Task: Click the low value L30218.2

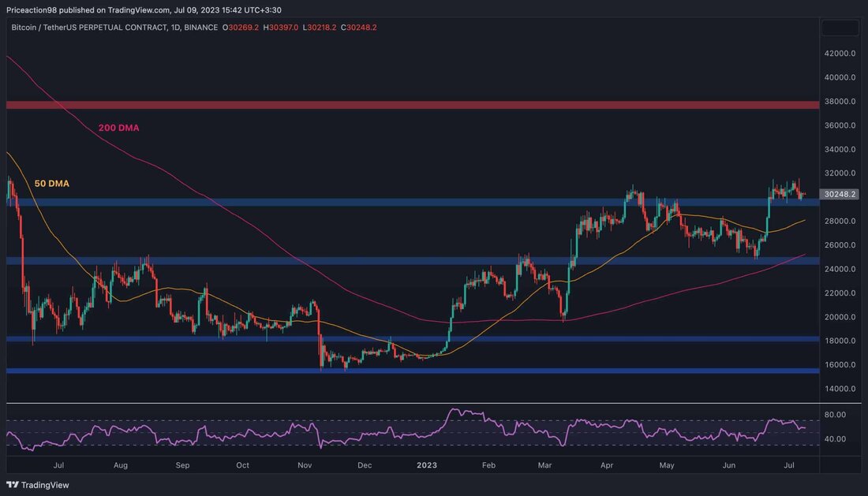Action: (x=320, y=27)
